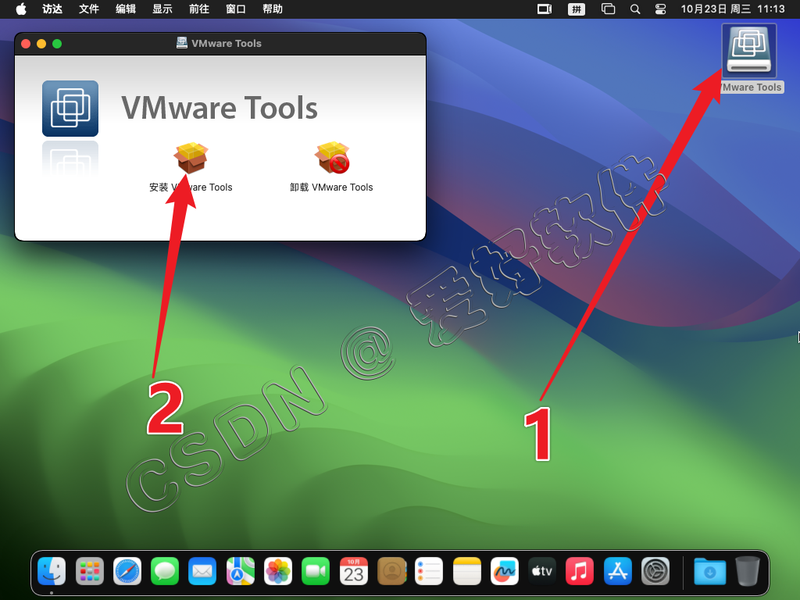Open Launchpad from the Dock
The width and height of the screenshot is (800, 600).
coord(89,571)
